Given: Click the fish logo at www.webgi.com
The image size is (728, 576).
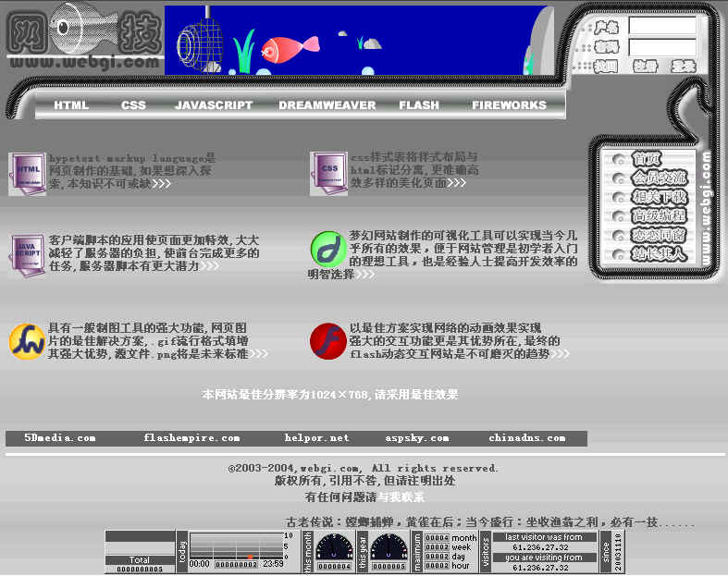Looking at the screenshot, I should coord(85,35).
